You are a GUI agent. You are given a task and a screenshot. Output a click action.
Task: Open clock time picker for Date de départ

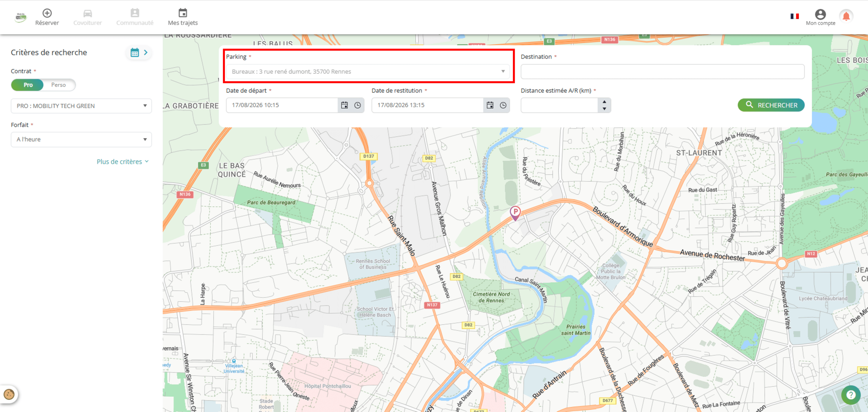pyautogui.click(x=357, y=105)
